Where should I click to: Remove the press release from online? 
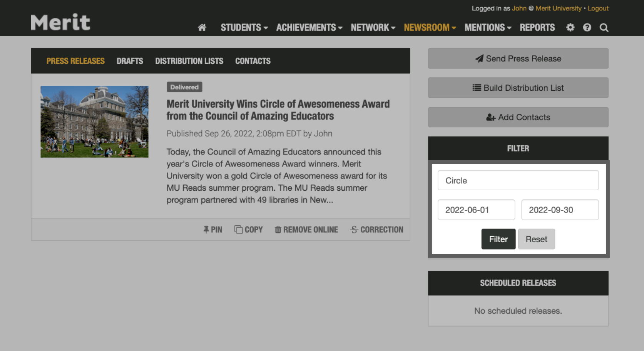pyautogui.click(x=306, y=230)
